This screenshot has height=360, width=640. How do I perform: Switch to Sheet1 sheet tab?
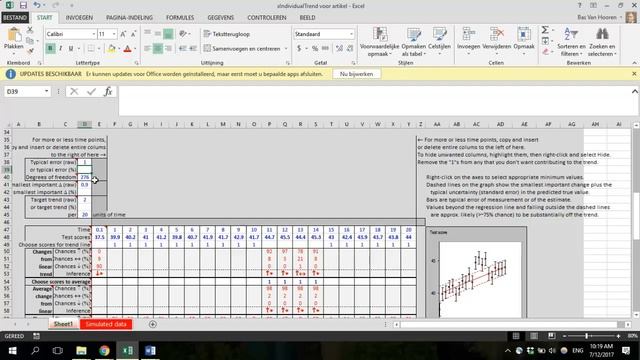[63, 324]
